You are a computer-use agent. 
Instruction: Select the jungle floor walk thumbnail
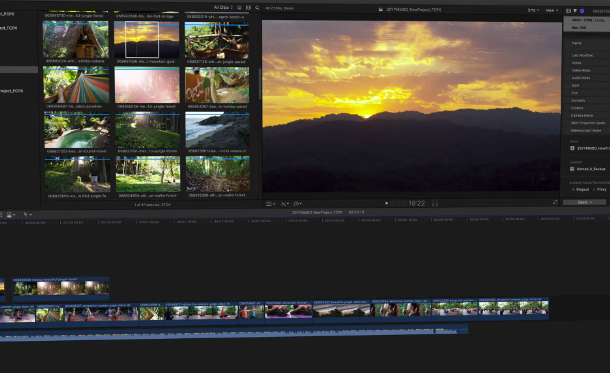[218, 175]
